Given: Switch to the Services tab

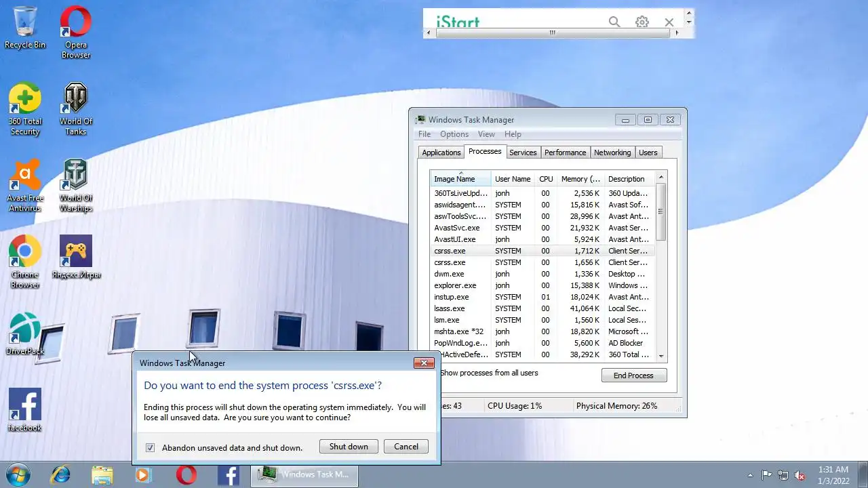Looking at the screenshot, I should [x=523, y=152].
